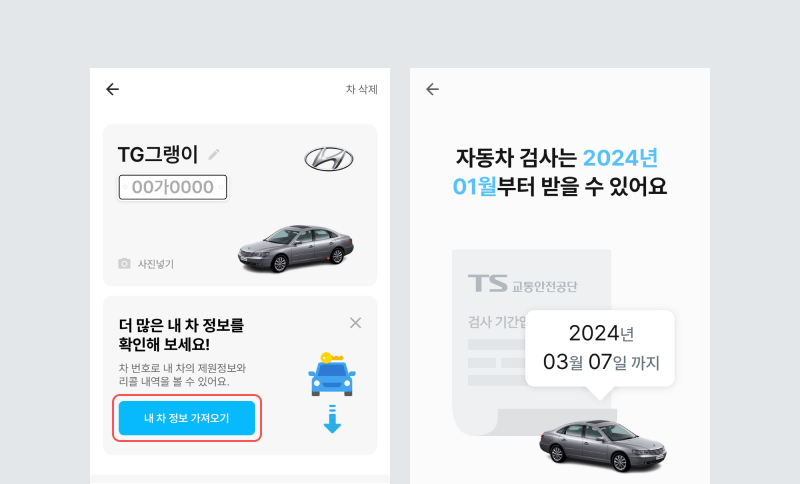Select the 리콜 내역 description text

coord(182,374)
